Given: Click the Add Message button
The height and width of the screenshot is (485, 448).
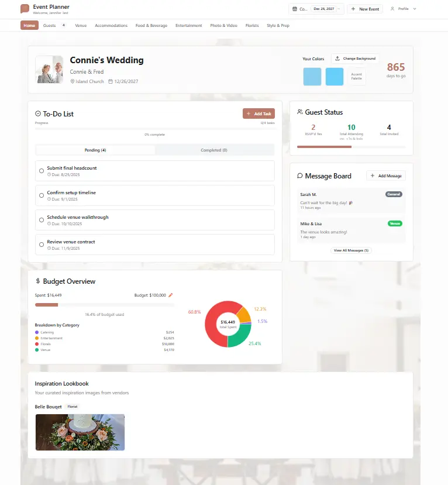Looking at the screenshot, I should click(x=386, y=176).
